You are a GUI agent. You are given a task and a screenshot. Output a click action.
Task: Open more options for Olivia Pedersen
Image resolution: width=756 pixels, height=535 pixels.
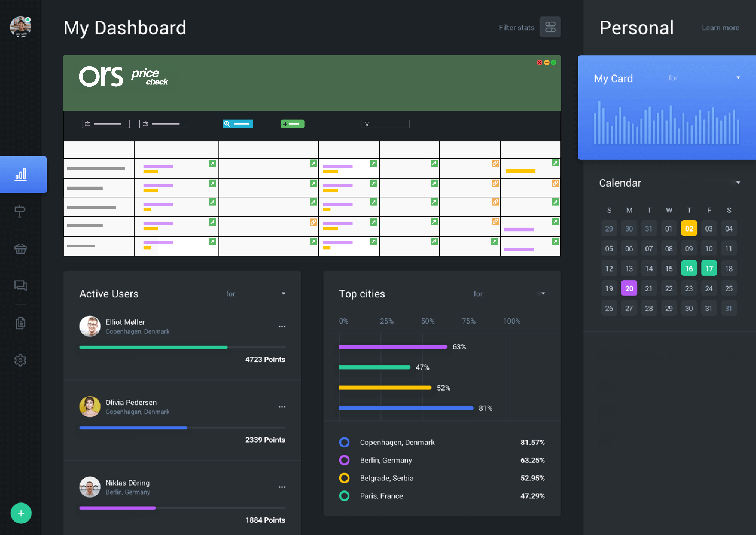tap(282, 407)
